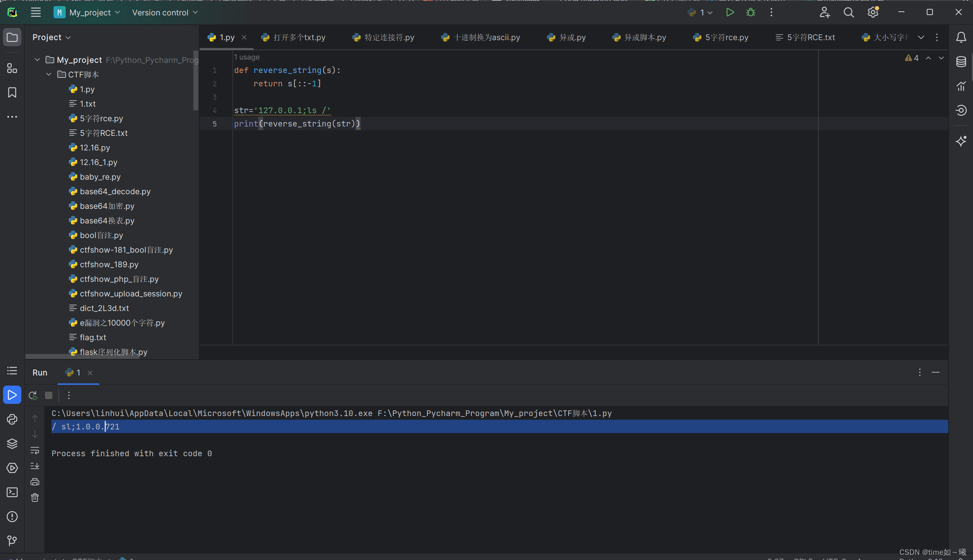Open Version control dropdown

[165, 13]
